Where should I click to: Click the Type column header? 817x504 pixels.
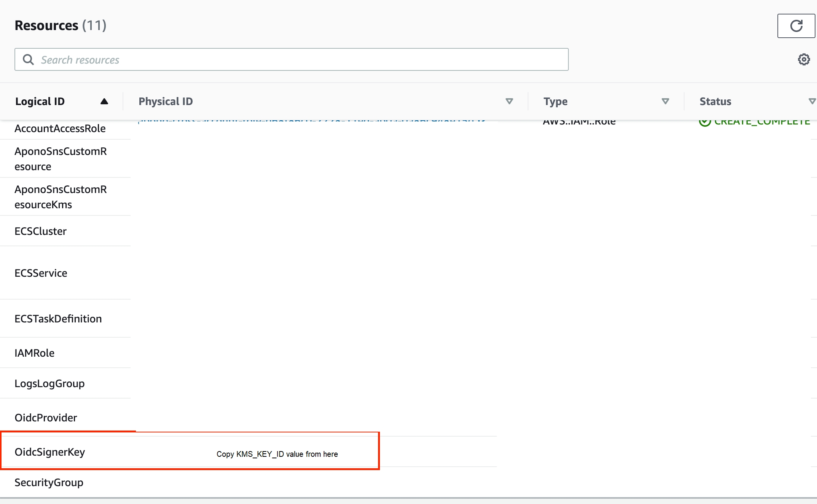tap(555, 101)
